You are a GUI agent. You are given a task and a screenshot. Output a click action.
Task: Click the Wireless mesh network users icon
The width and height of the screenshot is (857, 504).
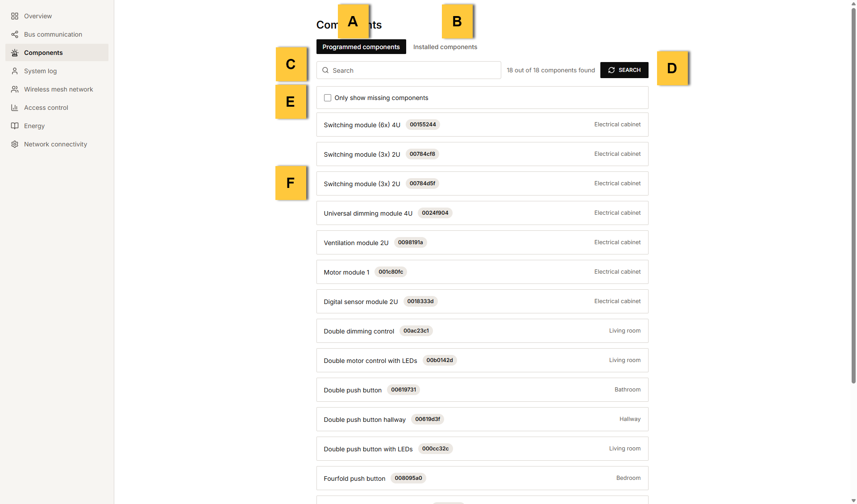[x=15, y=89]
